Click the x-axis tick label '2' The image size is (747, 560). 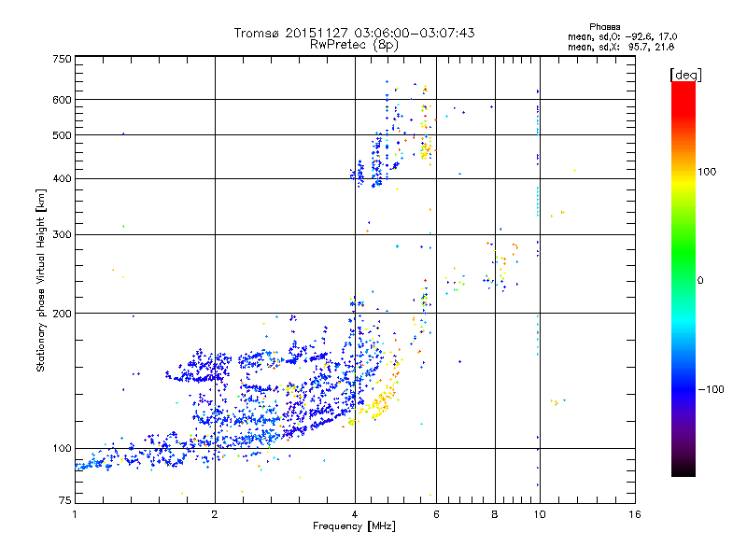(x=215, y=514)
